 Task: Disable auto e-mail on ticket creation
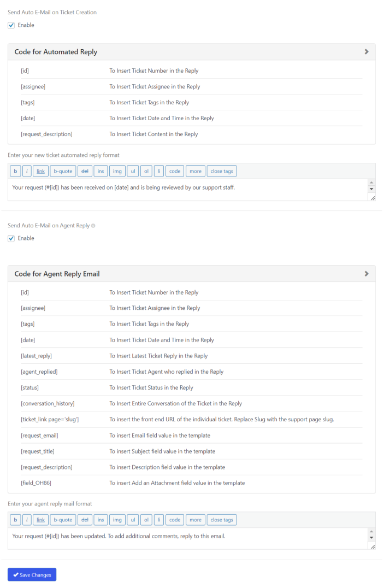11,25
